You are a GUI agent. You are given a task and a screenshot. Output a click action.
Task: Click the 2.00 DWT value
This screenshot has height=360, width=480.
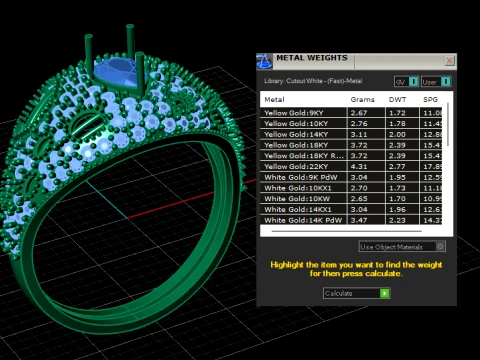click(x=397, y=134)
